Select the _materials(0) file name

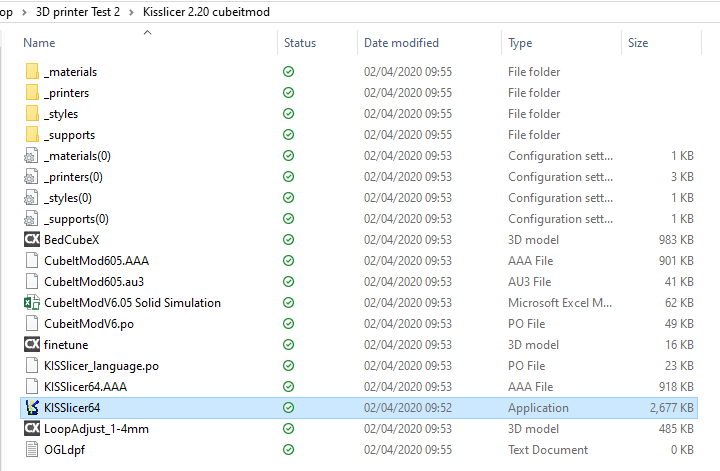pos(78,156)
